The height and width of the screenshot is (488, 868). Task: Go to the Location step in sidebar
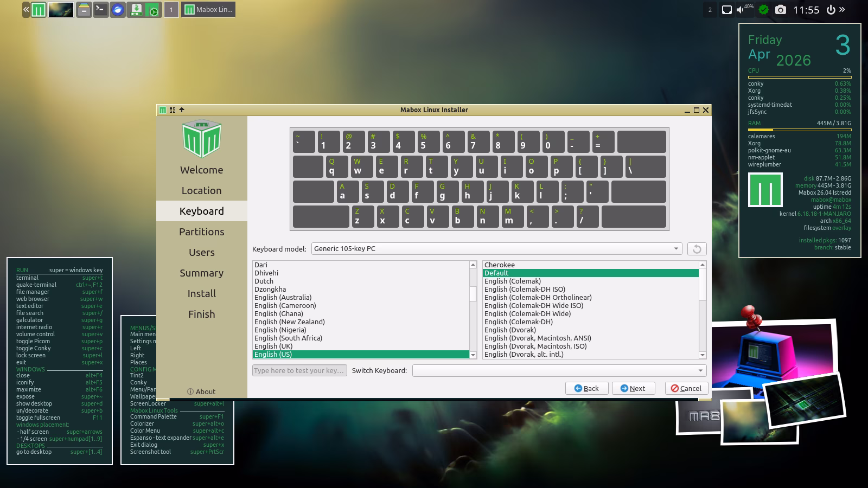(202, 191)
